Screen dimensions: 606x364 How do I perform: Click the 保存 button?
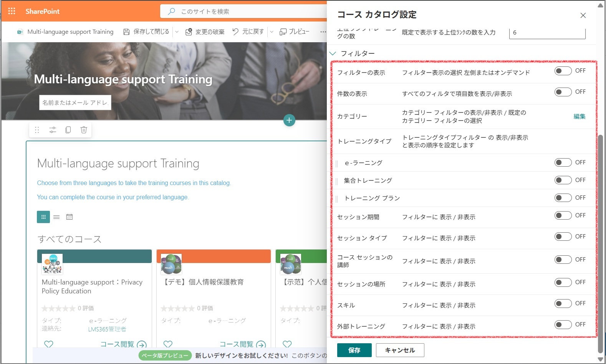354,350
